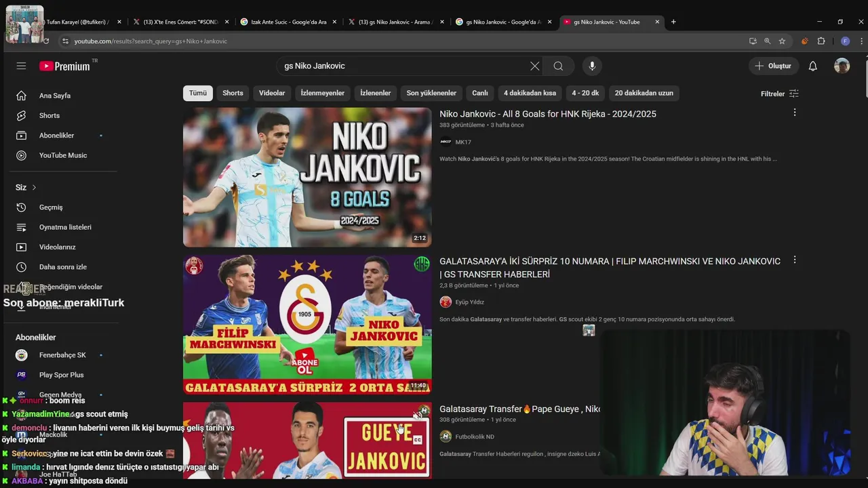
Task: Expand the Siz section chevron
Action: (x=34, y=187)
